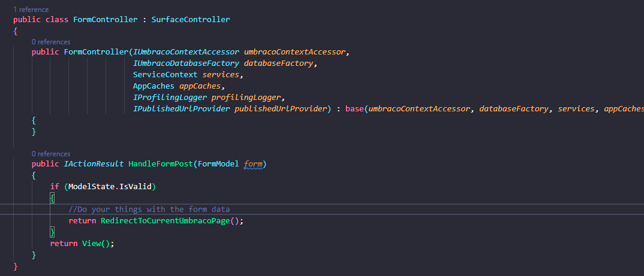Click the View method call
The image size is (644, 276).
(x=91, y=244)
